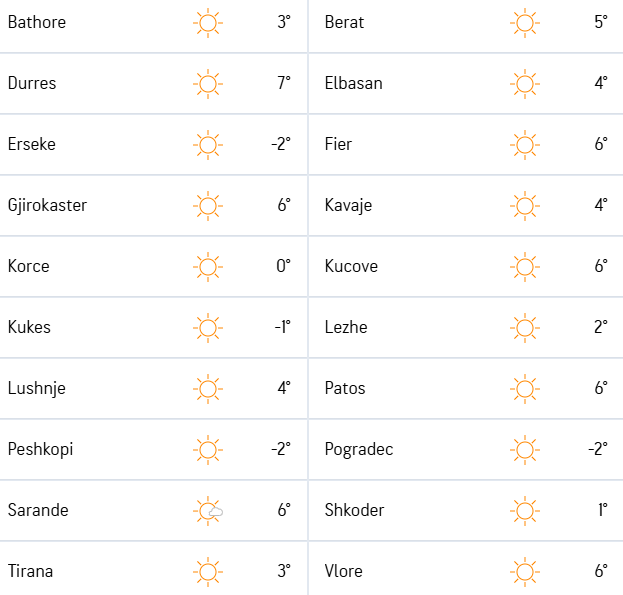Open the Kavaje weather row
623x595 pixels.
(466, 206)
